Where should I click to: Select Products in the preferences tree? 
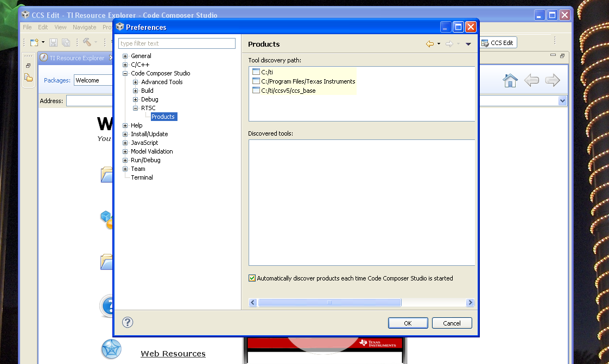(x=163, y=117)
